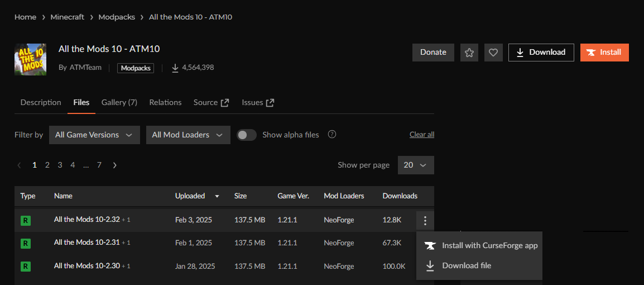Open ATMTeam author link
This screenshot has width=644, height=285.
(x=85, y=68)
